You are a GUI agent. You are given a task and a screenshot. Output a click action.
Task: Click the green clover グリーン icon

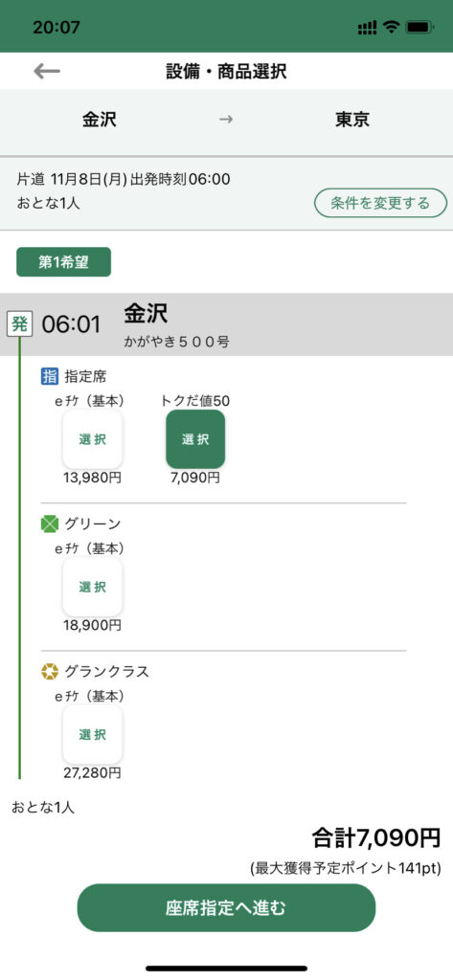50,523
